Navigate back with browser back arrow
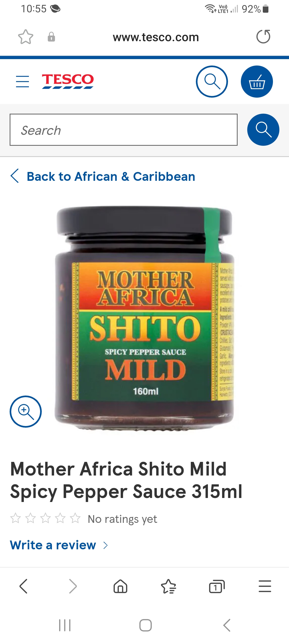 click(x=24, y=586)
